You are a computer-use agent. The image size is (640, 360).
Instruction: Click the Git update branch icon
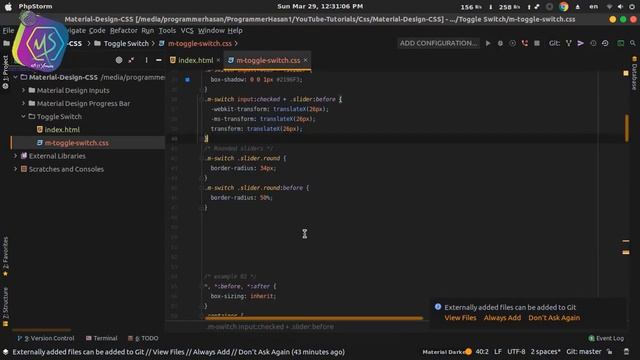(x=568, y=43)
